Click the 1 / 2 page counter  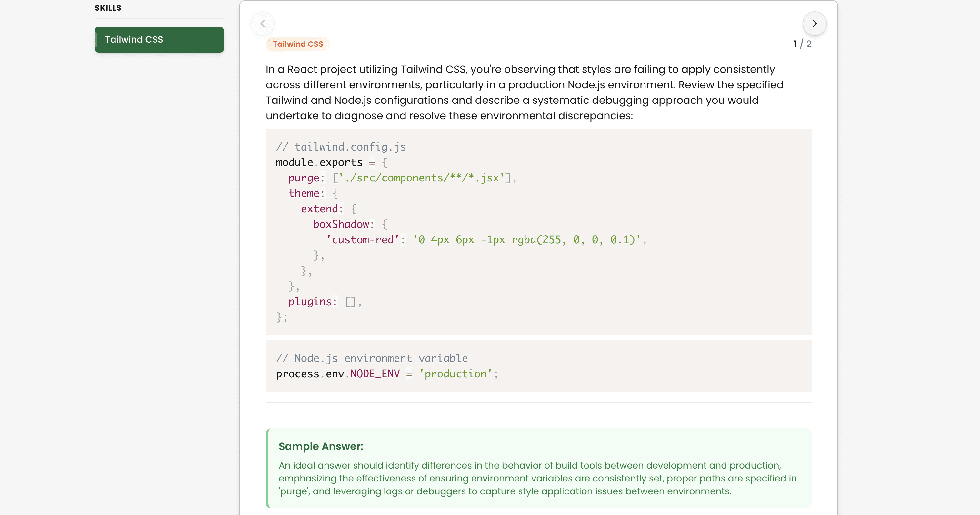pyautogui.click(x=802, y=44)
